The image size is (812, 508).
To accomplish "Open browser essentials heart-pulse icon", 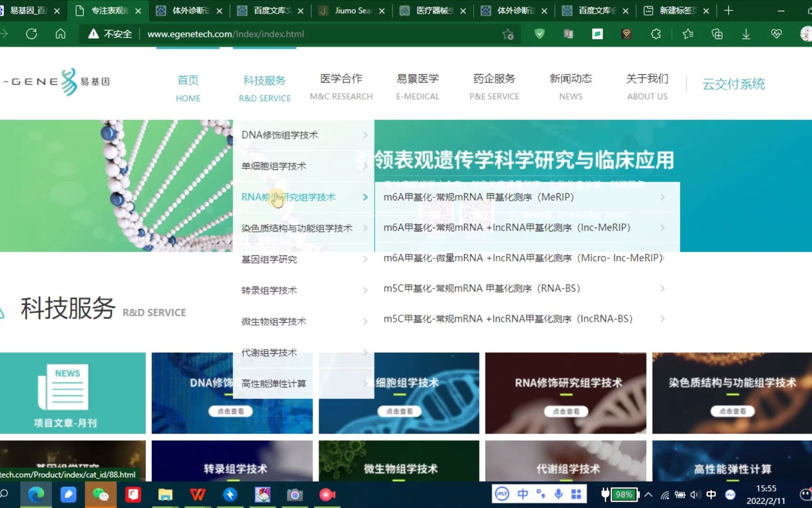I will [776, 34].
